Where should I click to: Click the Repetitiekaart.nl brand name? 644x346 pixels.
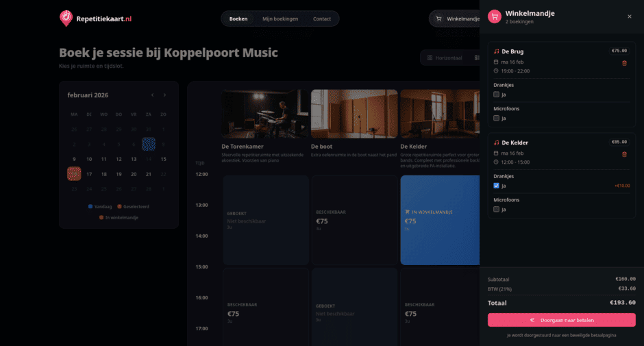coord(104,19)
